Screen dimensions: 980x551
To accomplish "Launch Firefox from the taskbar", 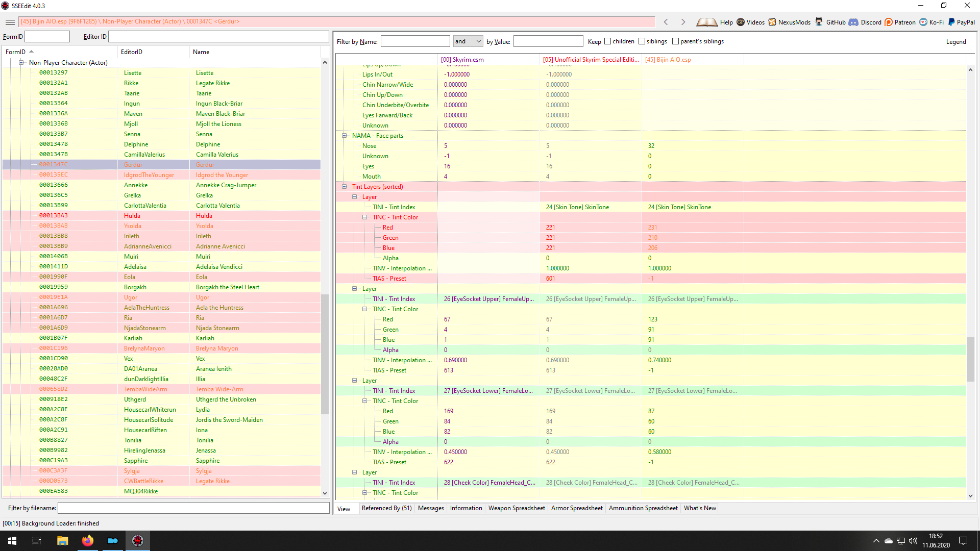I will (88, 541).
